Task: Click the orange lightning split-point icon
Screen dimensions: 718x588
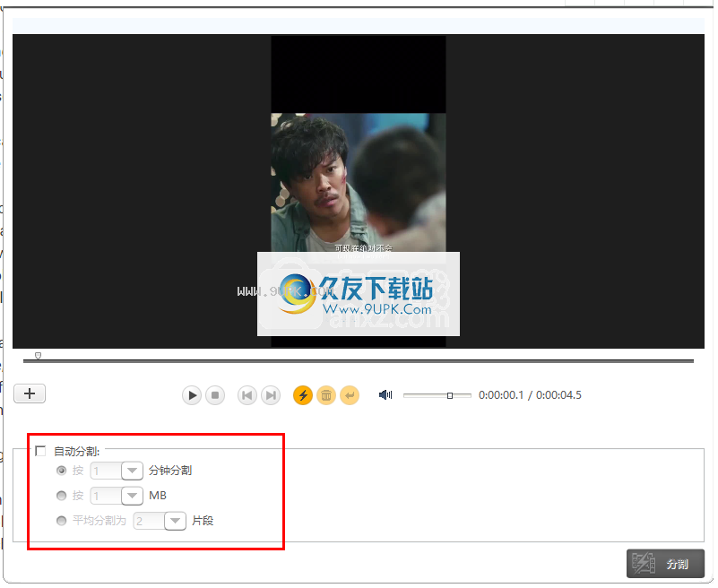Action: point(303,395)
